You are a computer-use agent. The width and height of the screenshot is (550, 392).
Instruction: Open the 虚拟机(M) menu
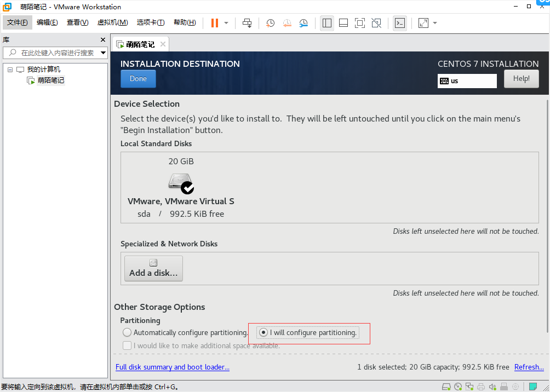(112, 22)
